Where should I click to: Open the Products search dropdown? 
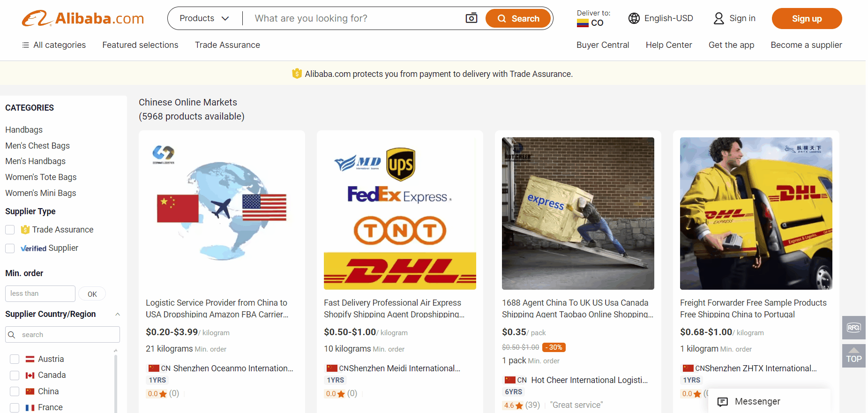pos(204,18)
